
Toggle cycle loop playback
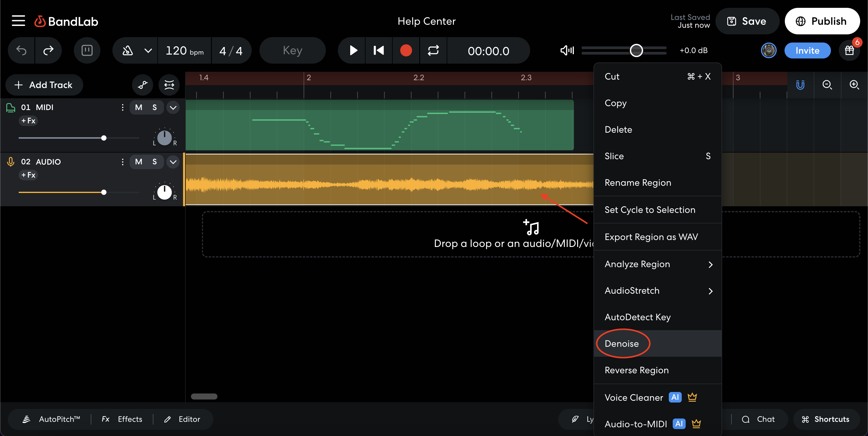click(x=433, y=51)
